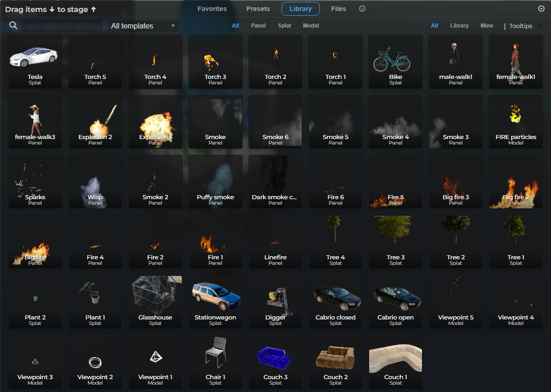The height and width of the screenshot is (392, 551).
Task: Click the info circle icon next to Files
Action: coord(362,9)
